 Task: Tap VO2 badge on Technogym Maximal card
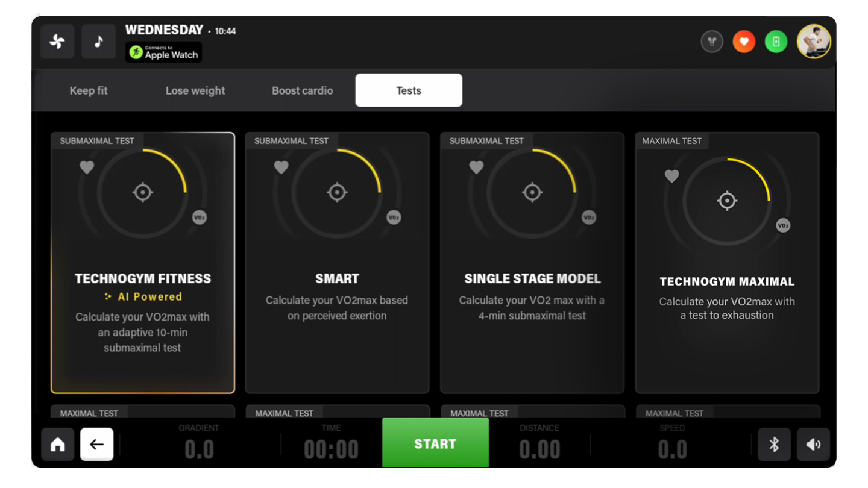(x=783, y=226)
